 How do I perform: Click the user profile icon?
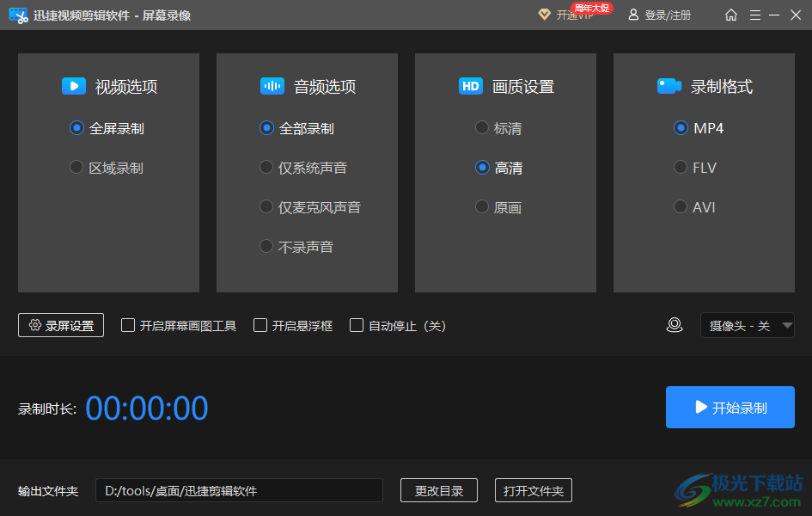(x=632, y=15)
